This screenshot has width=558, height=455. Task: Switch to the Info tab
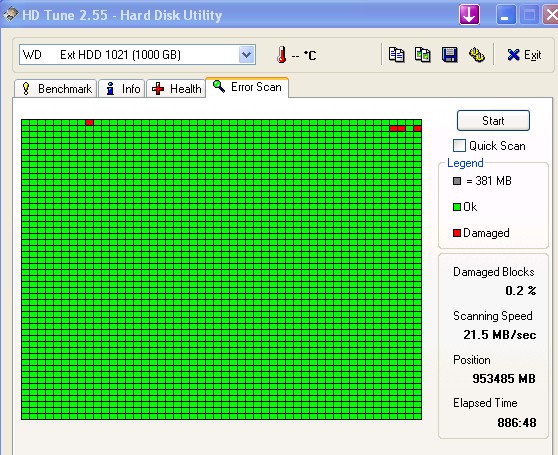(122, 89)
